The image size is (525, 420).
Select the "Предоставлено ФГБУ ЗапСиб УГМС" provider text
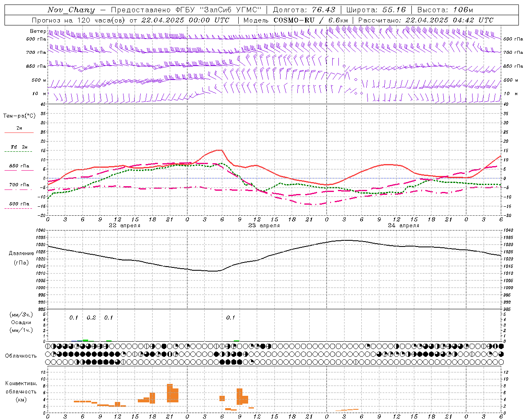[x=186, y=10]
